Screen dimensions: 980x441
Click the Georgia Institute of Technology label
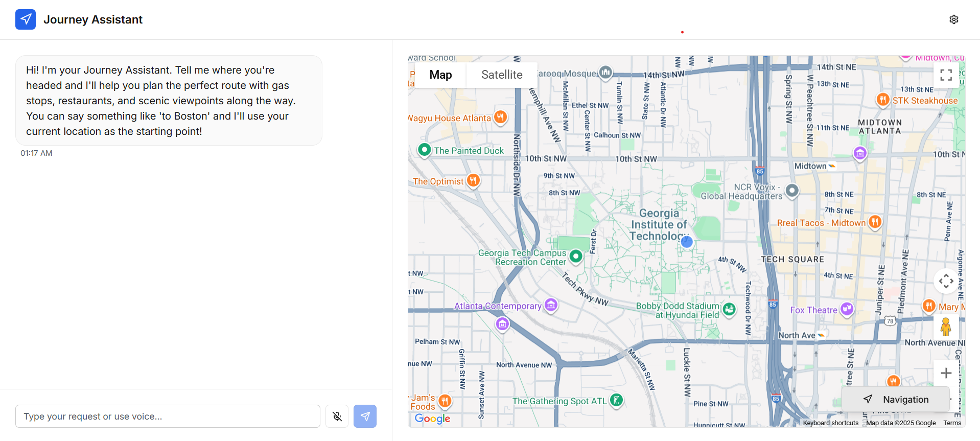[x=660, y=224]
